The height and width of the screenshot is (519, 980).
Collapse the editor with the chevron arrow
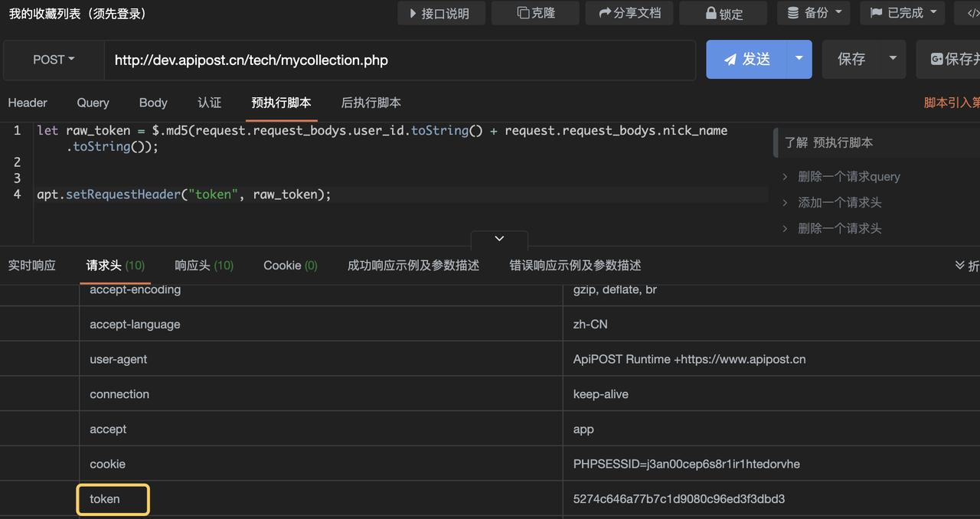point(499,238)
